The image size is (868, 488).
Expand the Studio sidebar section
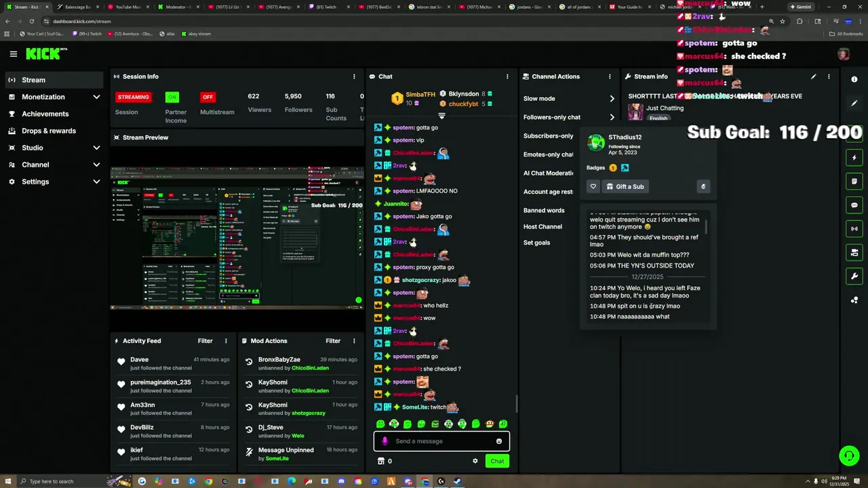96,148
